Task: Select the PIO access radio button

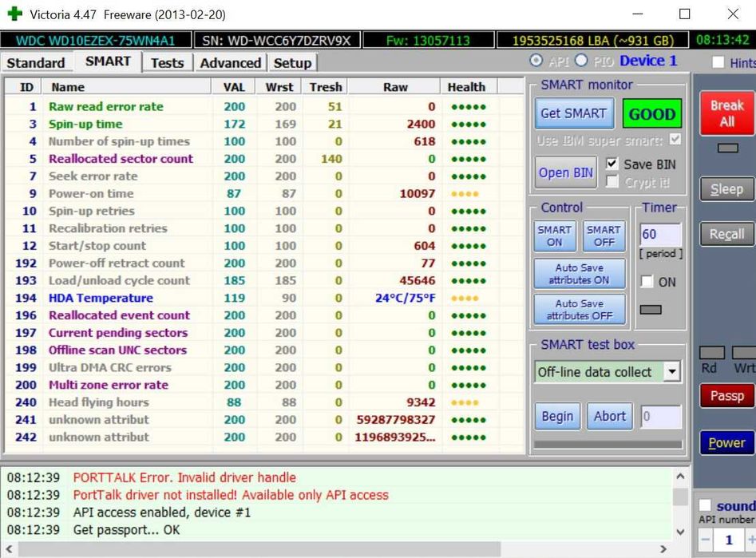Action: tap(581, 61)
